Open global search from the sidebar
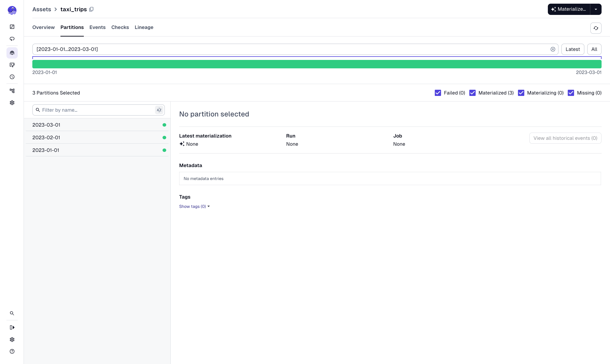The width and height of the screenshot is (610, 364). coord(12,313)
